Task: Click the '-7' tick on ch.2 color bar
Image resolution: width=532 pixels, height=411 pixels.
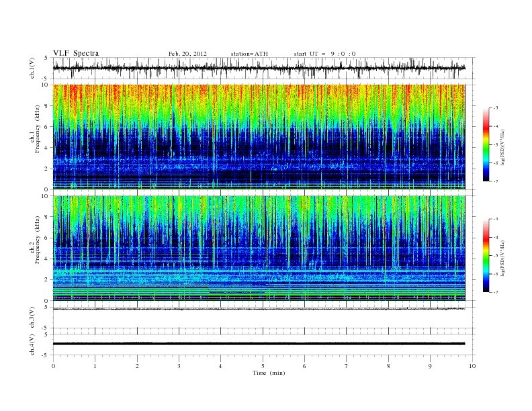Action: [496, 292]
